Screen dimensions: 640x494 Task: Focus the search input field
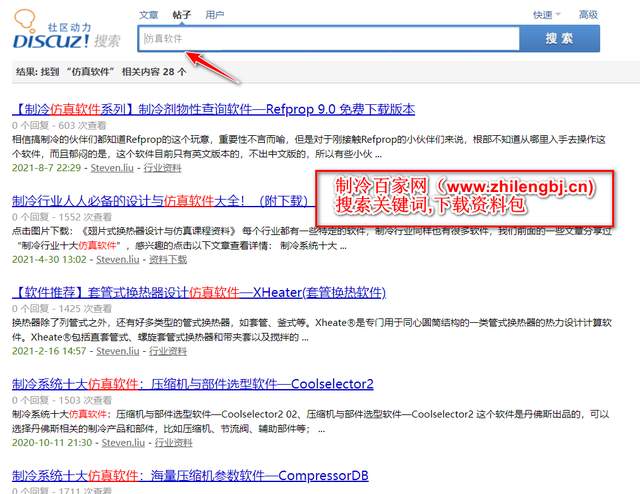click(x=329, y=39)
